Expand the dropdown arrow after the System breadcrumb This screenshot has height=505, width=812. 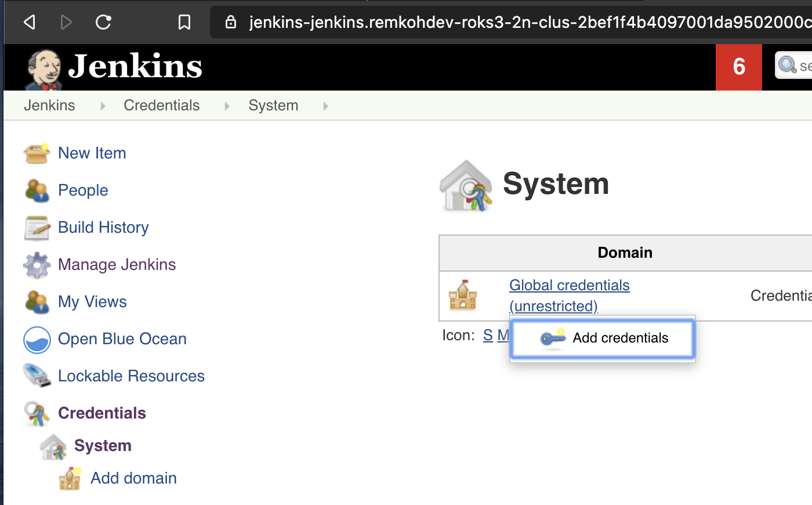point(325,106)
